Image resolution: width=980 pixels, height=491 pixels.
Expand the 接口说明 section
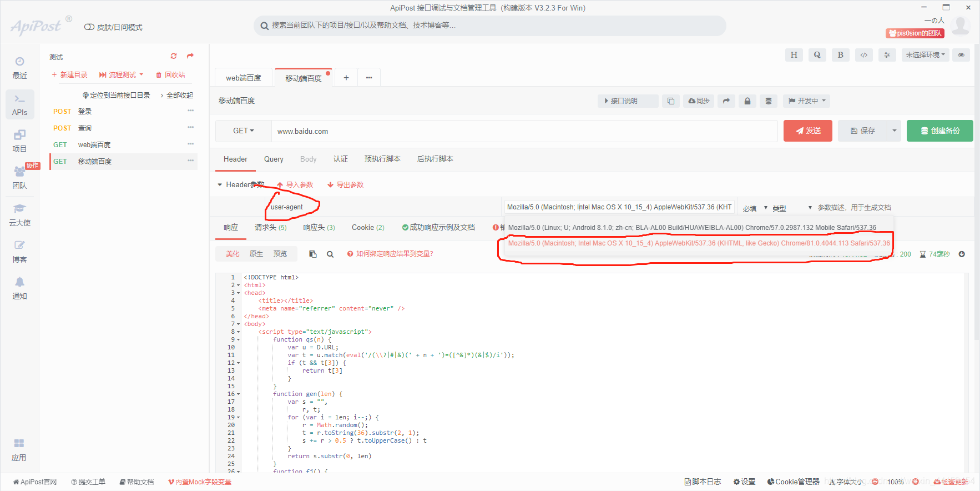tap(628, 101)
